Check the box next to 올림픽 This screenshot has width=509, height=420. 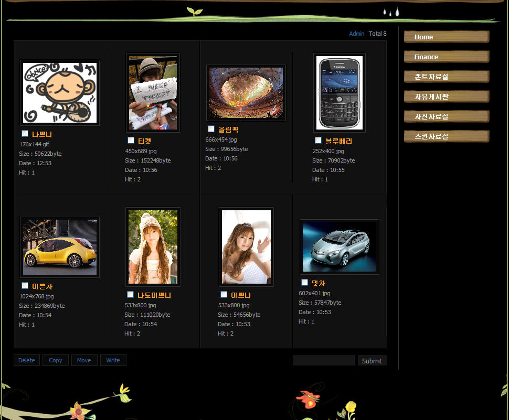(211, 129)
